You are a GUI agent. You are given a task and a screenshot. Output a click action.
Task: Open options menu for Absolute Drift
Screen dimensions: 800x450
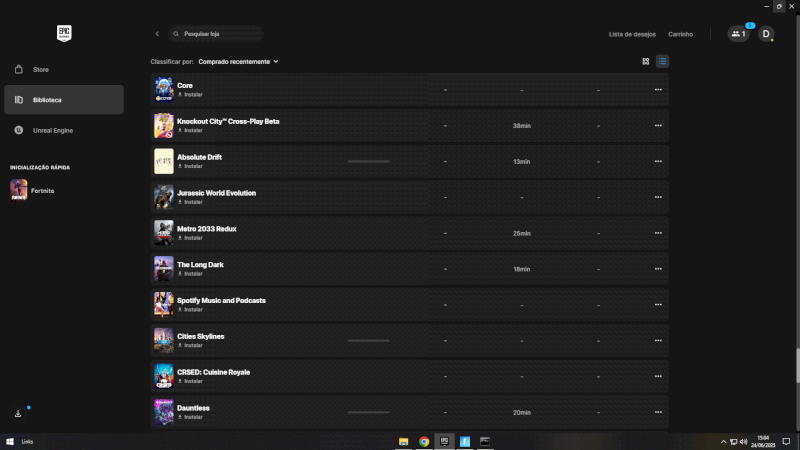tap(658, 161)
